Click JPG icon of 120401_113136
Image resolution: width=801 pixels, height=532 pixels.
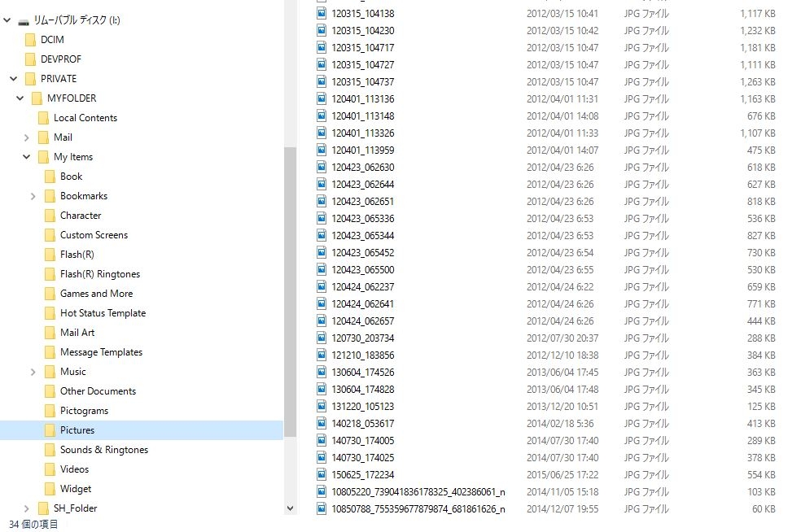[322, 98]
